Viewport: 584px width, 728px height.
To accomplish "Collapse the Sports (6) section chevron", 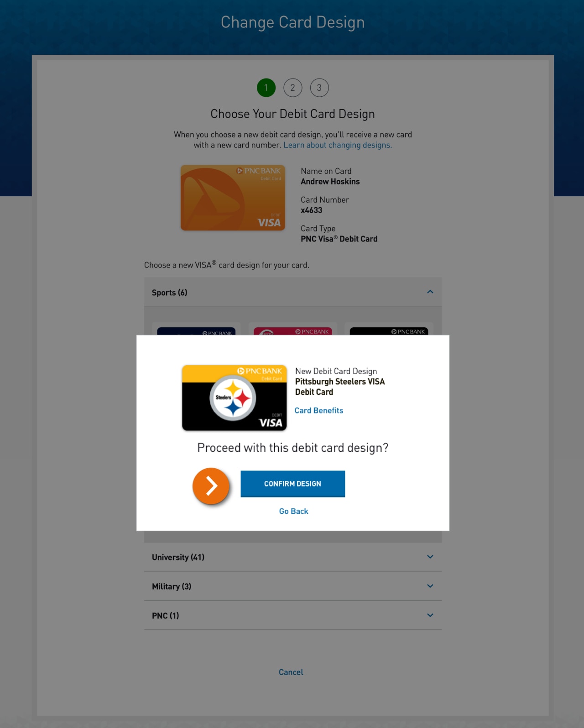I will (x=430, y=292).
